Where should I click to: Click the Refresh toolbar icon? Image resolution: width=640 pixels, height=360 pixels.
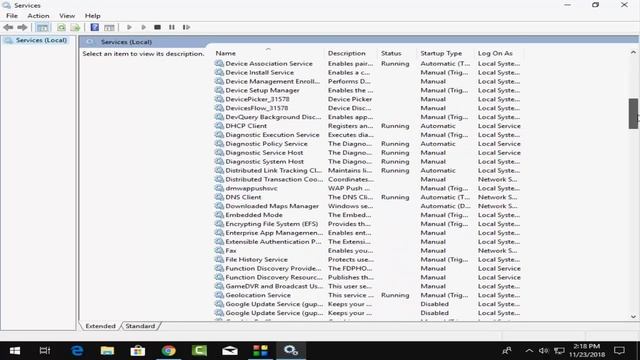(x=61, y=27)
